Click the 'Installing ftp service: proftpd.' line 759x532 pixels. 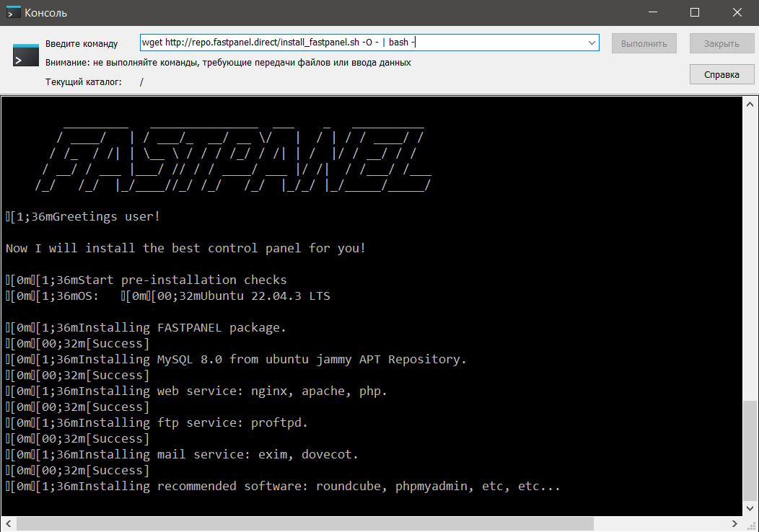point(157,422)
